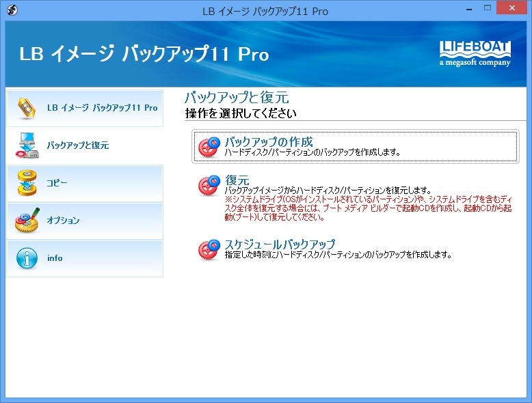Click the red warning note about システムドライブ

click(368, 208)
